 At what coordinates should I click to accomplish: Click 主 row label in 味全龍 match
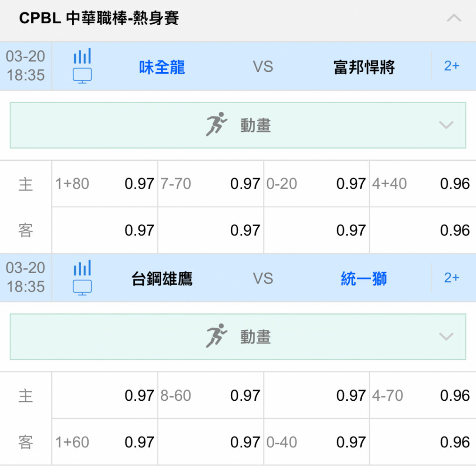click(x=26, y=184)
